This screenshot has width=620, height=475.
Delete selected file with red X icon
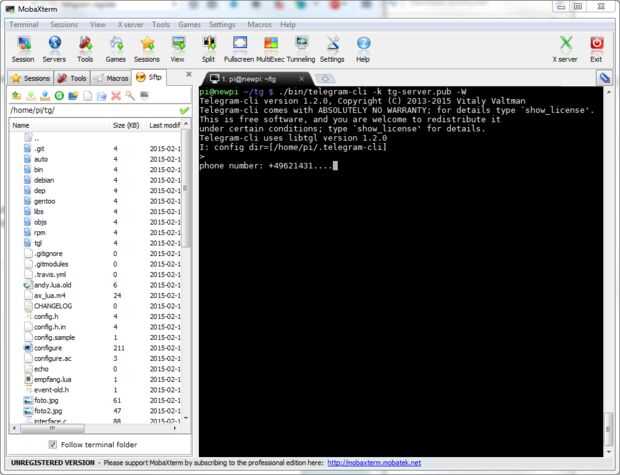tap(116, 95)
